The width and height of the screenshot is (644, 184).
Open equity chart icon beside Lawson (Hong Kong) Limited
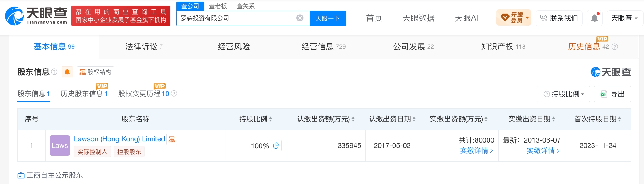click(172, 139)
